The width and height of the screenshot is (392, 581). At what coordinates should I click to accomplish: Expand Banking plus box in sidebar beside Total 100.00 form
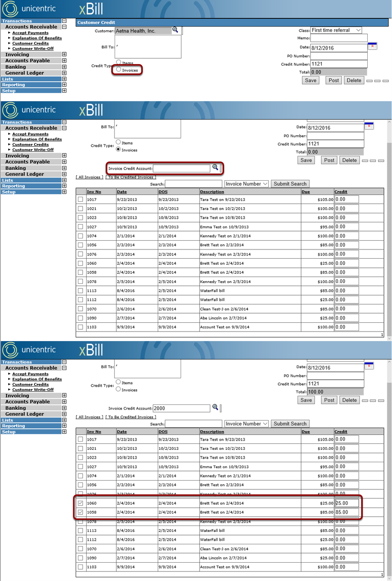click(64, 408)
